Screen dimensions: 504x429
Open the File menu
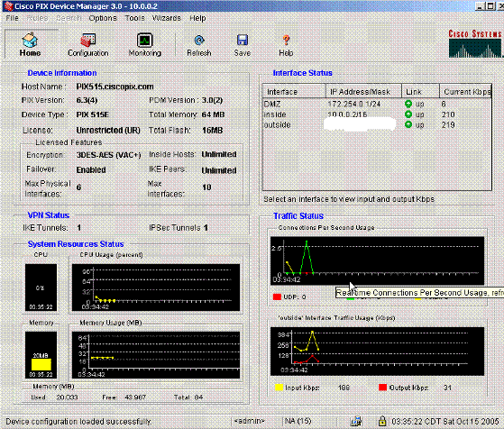pos(13,18)
